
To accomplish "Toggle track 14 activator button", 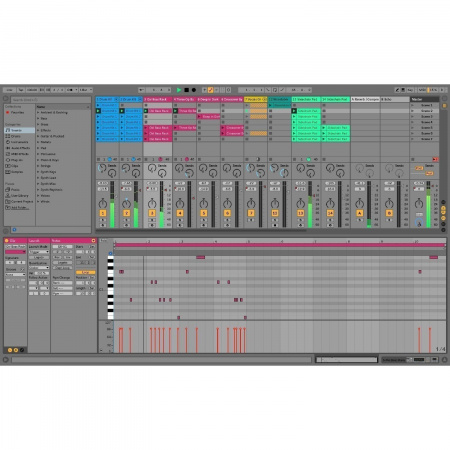I will 330,213.
